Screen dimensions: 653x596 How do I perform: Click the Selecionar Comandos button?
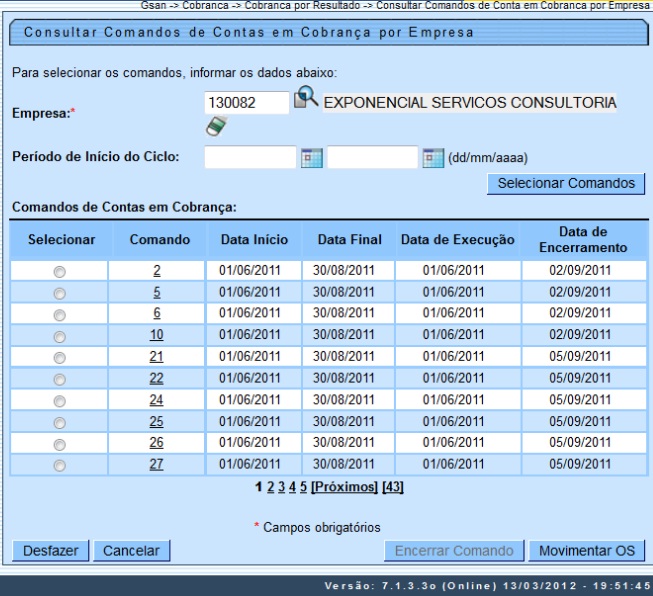point(565,183)
